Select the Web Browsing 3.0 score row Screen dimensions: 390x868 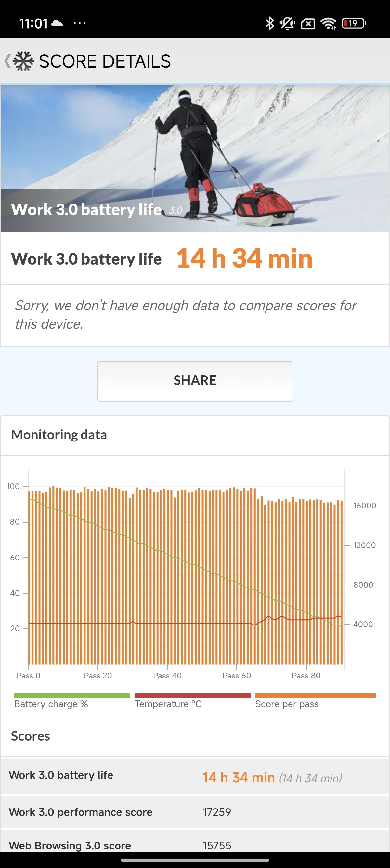click(195, 845)
